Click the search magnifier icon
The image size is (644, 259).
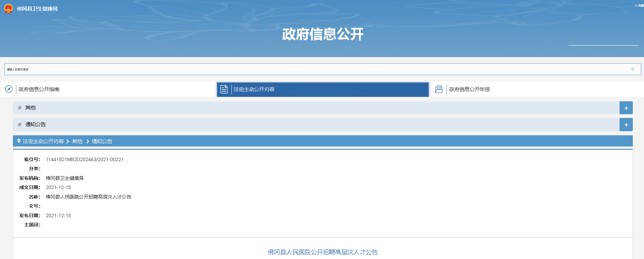[633, 69]
